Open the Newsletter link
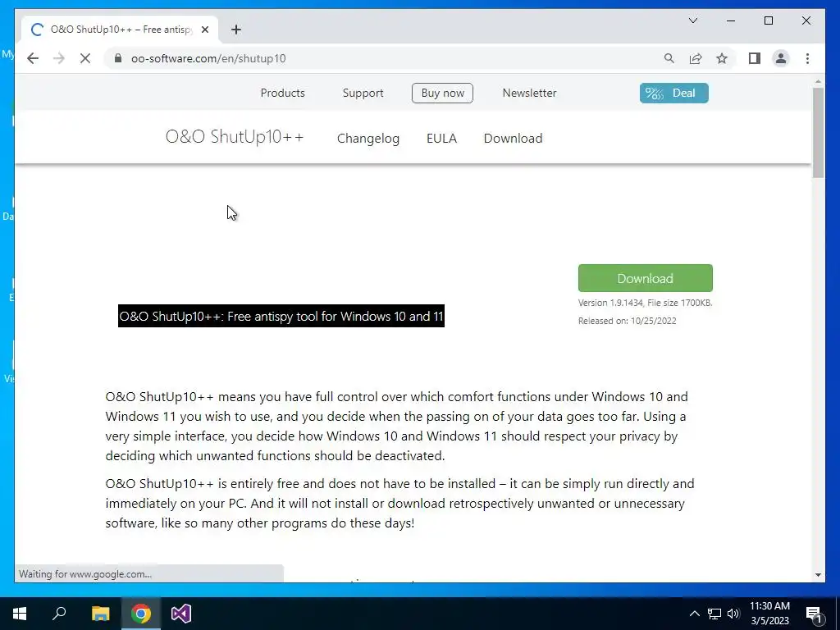This screenshot has width=840, height=630. (x=529, y=93)
